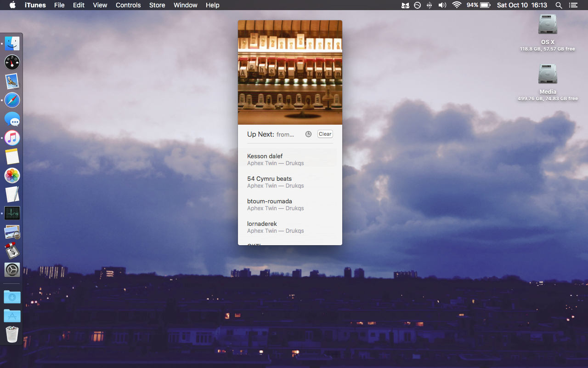Open TextEdit from the Dock
The width and height of the screenshot is (588, 368).
[x=12, y=195]
